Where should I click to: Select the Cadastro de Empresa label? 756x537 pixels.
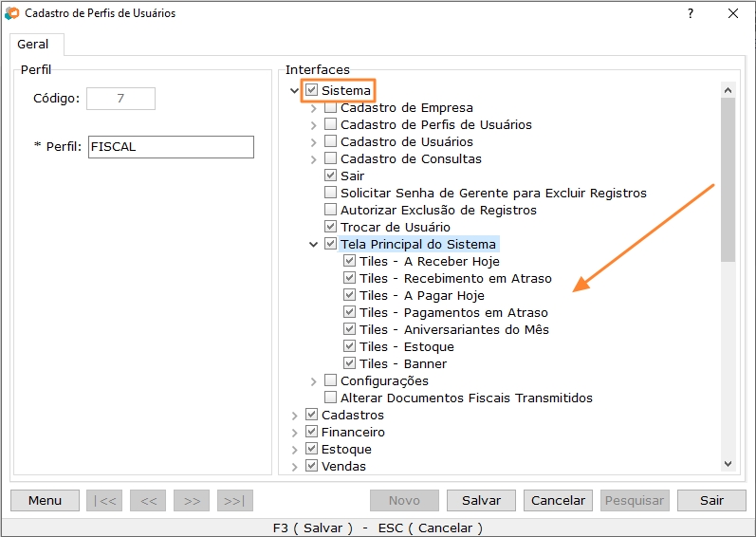(406, 107)
